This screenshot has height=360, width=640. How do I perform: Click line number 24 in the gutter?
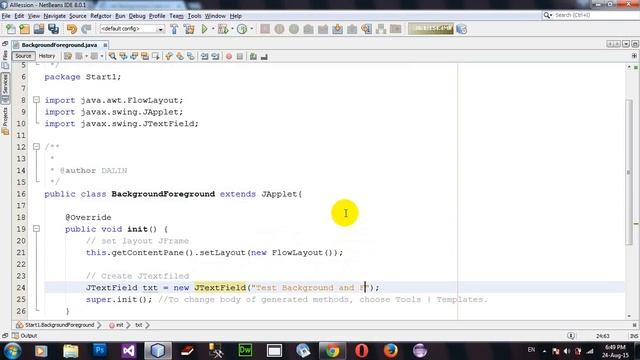pyautogui.click(x=21, y=287)
